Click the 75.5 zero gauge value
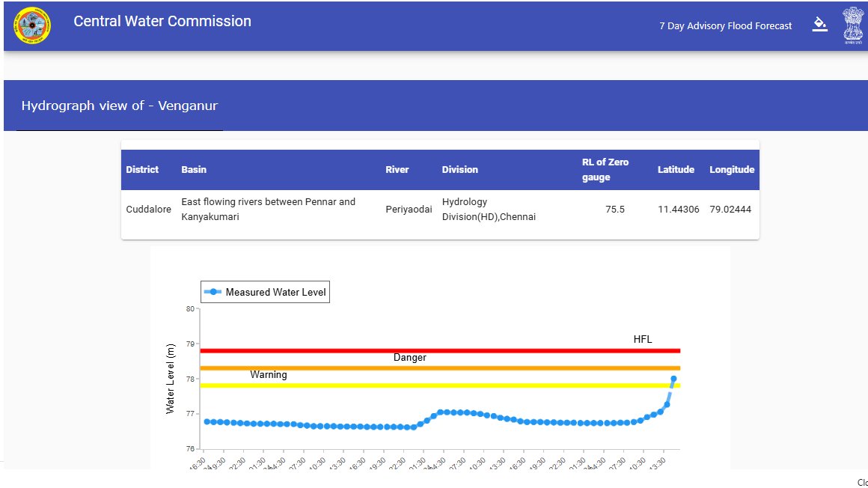 [x=615, y=210]
